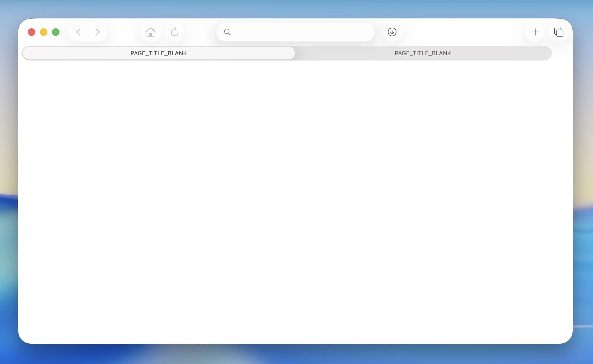Open the Home page icon
The height and width of the screenshot is (364, 593).
point(150,32)
